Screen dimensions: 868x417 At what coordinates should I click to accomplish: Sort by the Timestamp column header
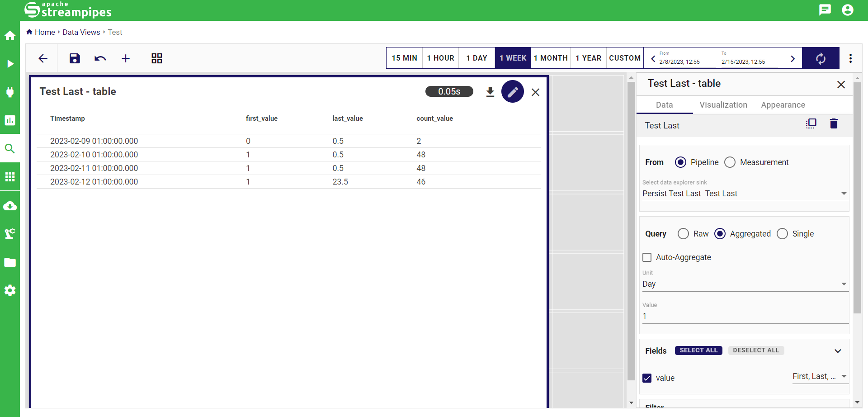tap(67, 118)
